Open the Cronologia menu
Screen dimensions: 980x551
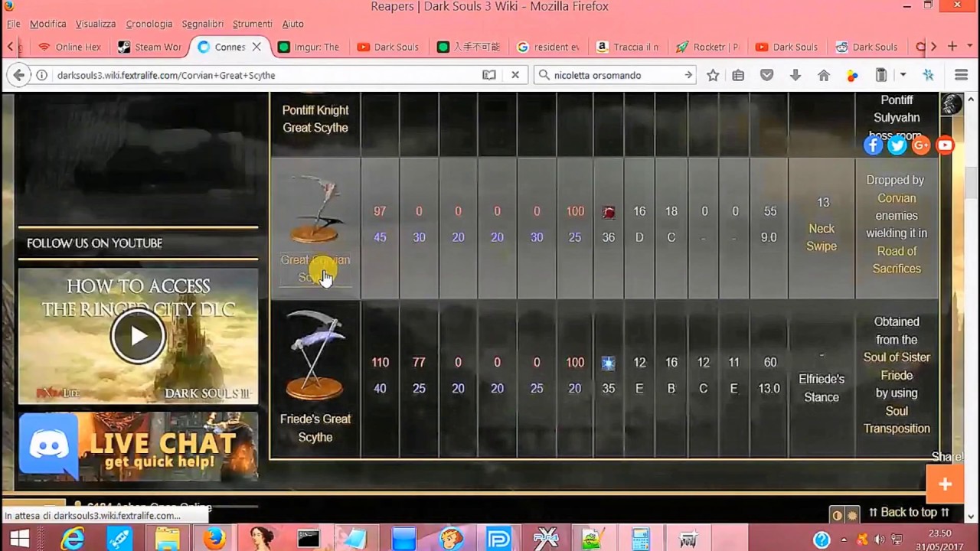click(149, 24)
